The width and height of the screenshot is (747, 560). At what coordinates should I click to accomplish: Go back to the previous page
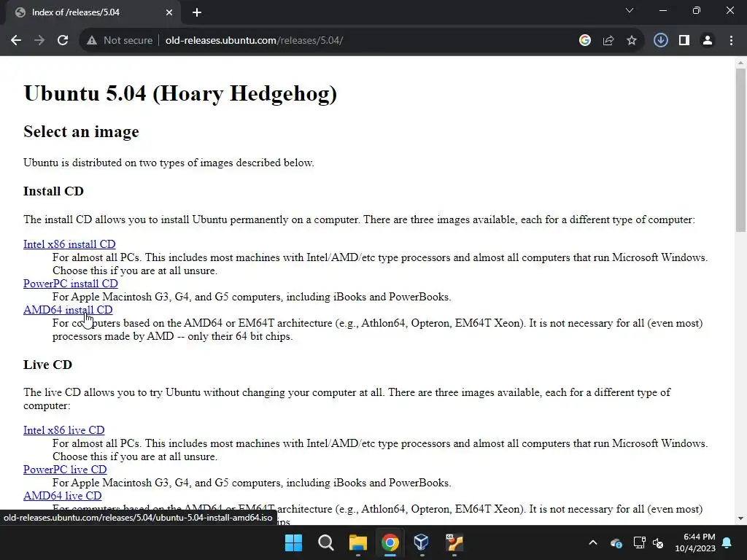[x=16, y=41]
